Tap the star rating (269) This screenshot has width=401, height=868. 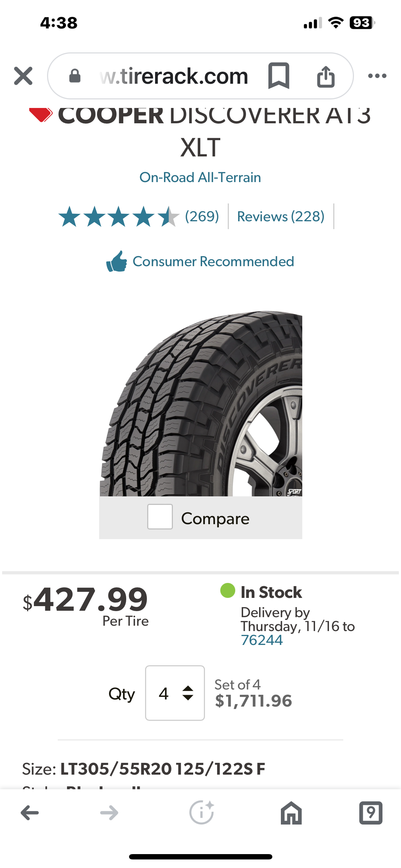138,216
